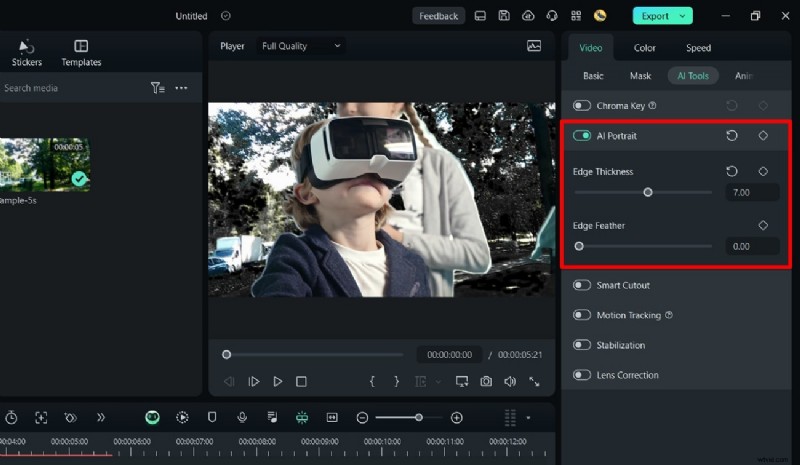Open the Stickers panel
The width and height of the screenshot is (800, 465).
pyautogui.click(x=27, y=53)
